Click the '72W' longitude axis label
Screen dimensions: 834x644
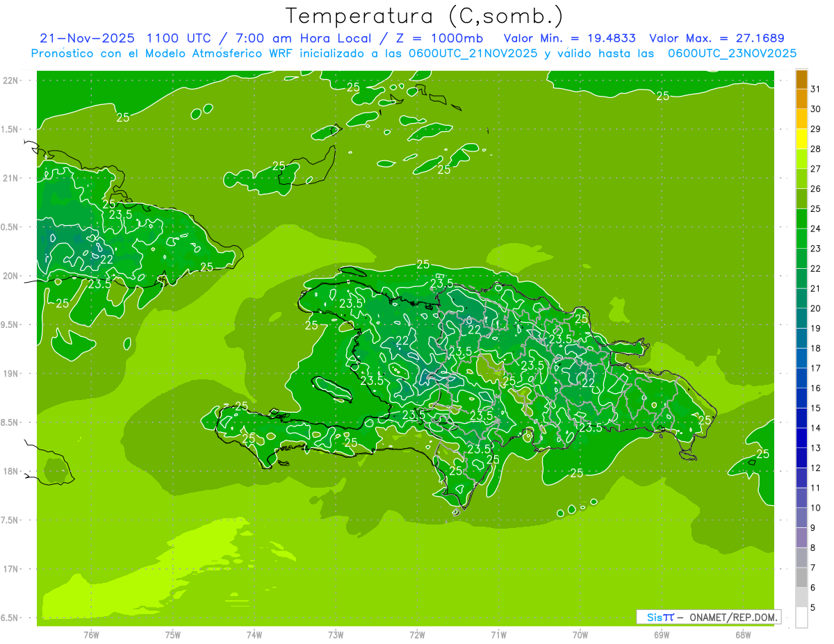click(418, 635)
